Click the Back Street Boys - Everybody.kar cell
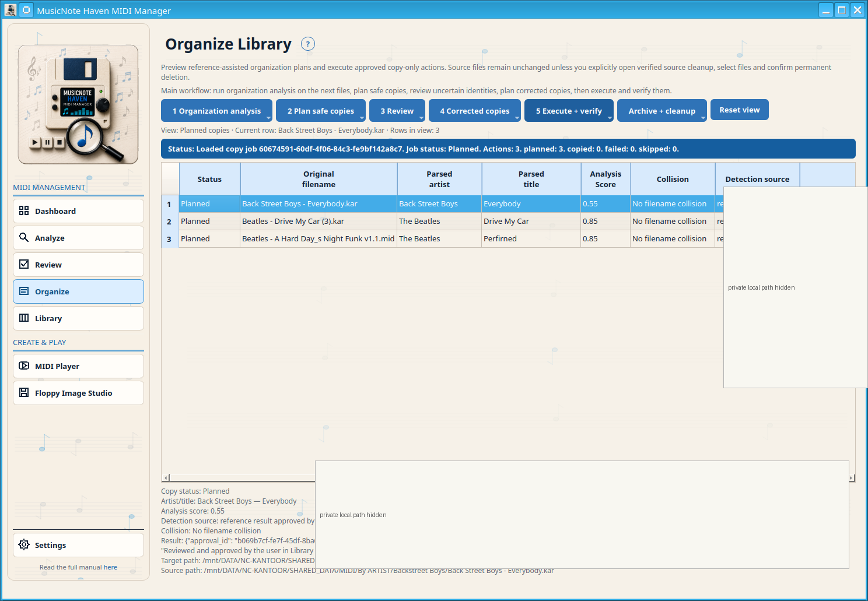 click(x=318, y=204)
